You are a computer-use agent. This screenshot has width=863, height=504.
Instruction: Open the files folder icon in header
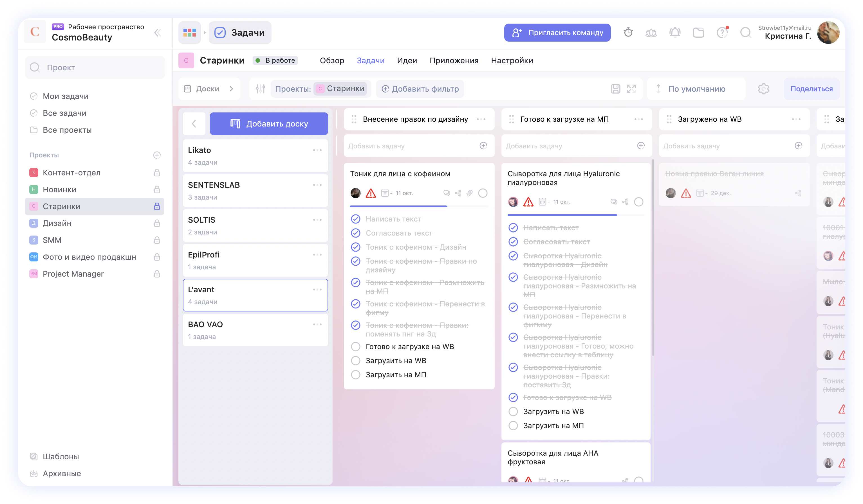(698, 33)
